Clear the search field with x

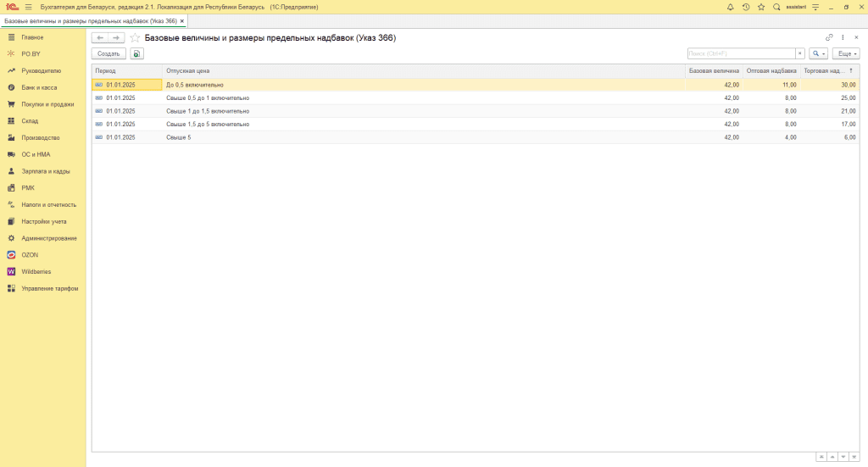point(799,53)
